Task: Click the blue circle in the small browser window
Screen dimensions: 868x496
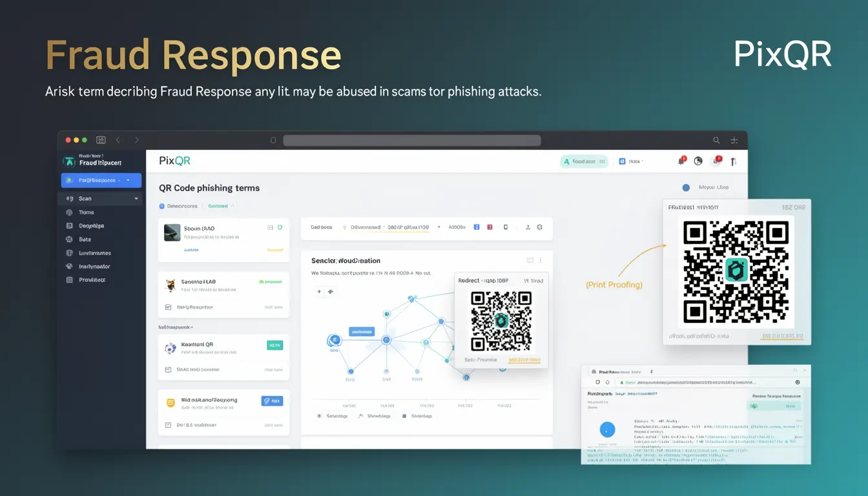Action: point(607,429)
